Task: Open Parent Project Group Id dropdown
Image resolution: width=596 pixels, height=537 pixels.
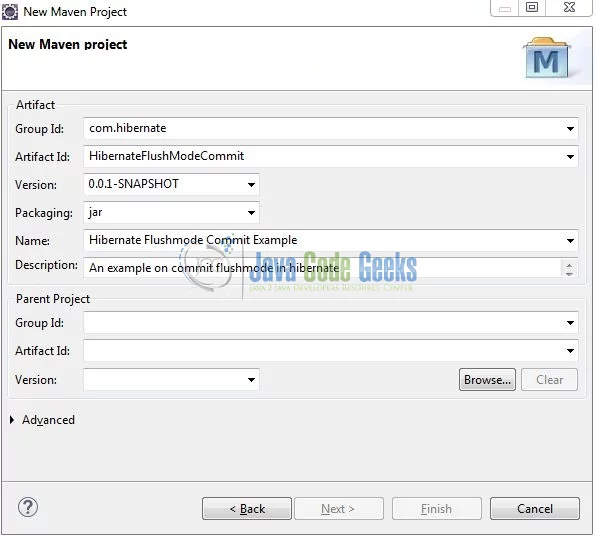Action: pyautogui.click(x=570, y=323)
